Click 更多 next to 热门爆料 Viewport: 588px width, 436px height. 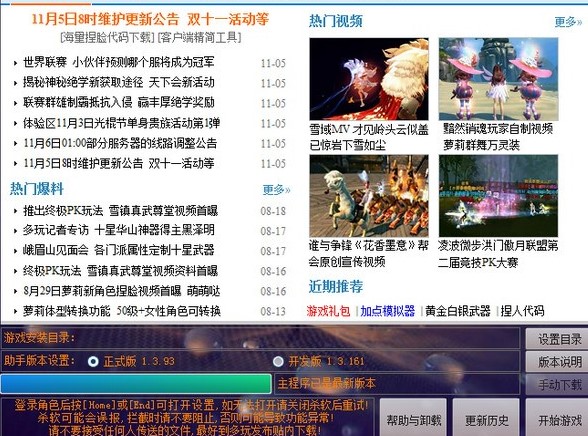(x=276, y=190)
